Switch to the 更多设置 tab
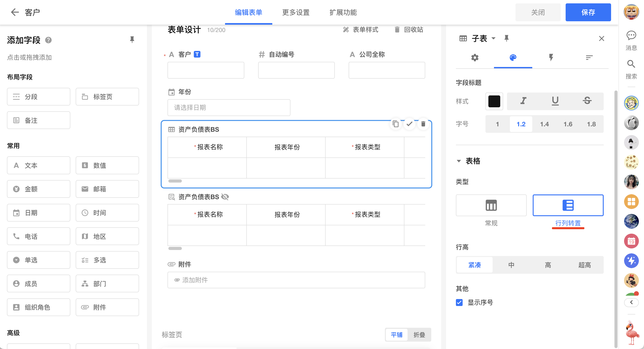Image resolution: width=644 pixels, height=349 pixels. [x=296, y=12]
